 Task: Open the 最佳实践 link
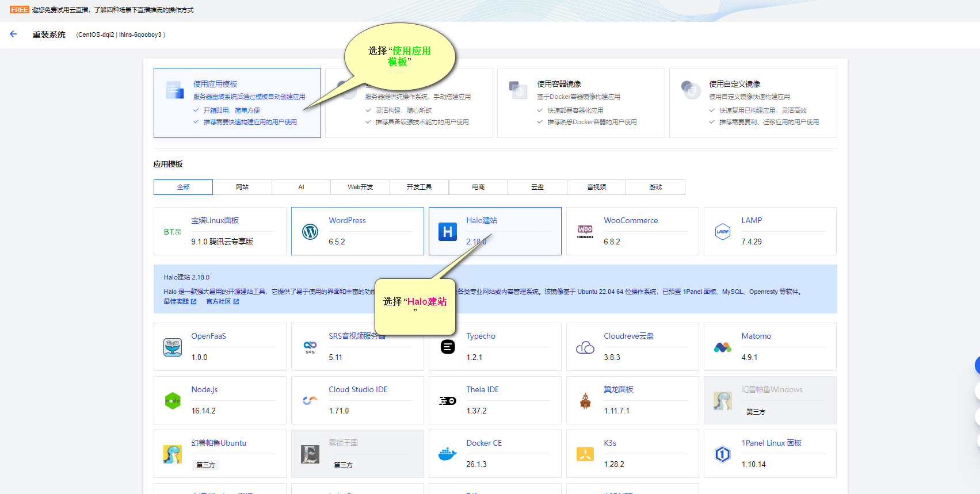[180, 301]
